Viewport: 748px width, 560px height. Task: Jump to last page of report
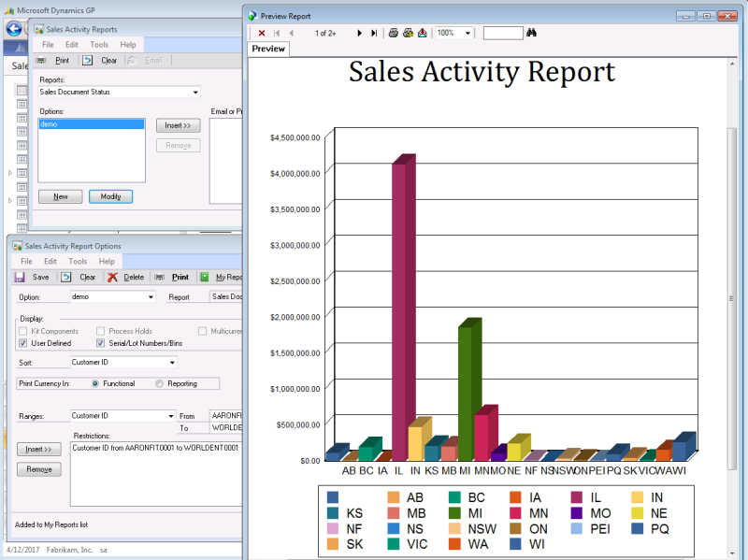click(x=374, y=33)
